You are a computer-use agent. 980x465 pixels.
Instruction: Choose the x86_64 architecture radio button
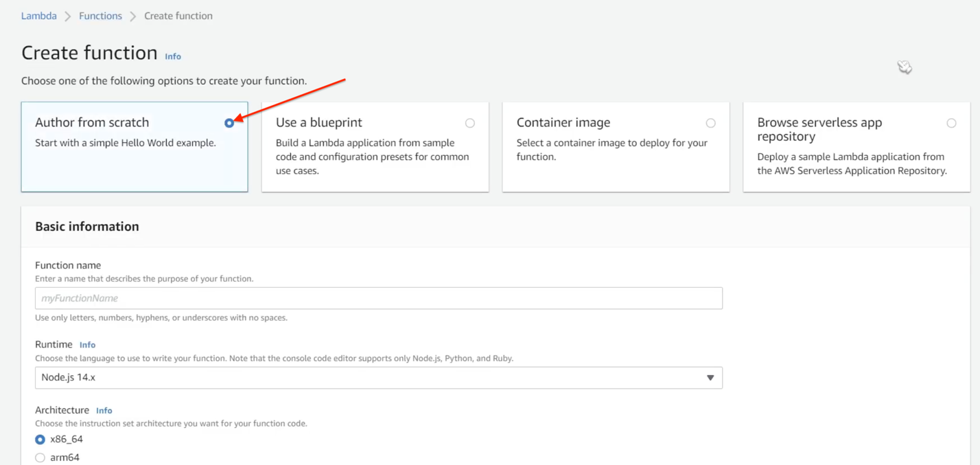tap(40, 440)
